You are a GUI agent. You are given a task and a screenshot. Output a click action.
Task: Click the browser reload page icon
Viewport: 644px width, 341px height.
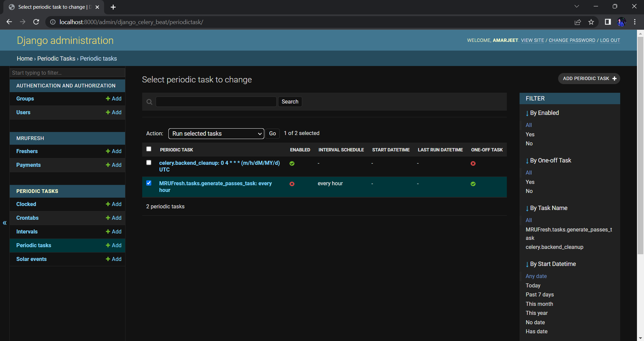pos(36,22)
